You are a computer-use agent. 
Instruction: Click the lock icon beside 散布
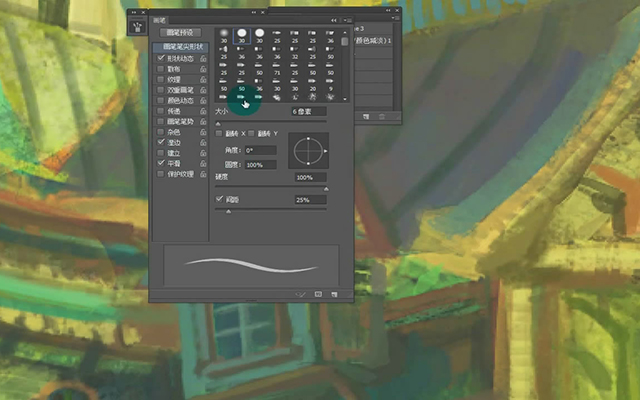point(203,69)
